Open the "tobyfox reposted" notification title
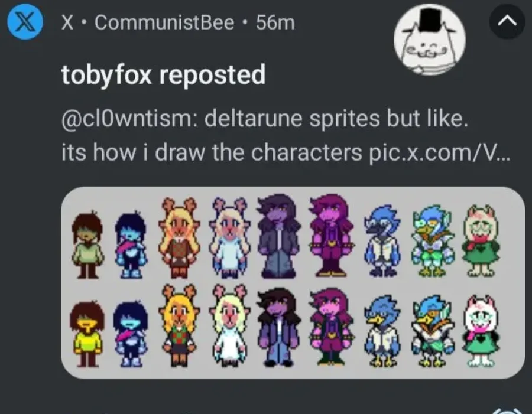The width and height of the screenshot is (532, 414). [x=163, y=74]
